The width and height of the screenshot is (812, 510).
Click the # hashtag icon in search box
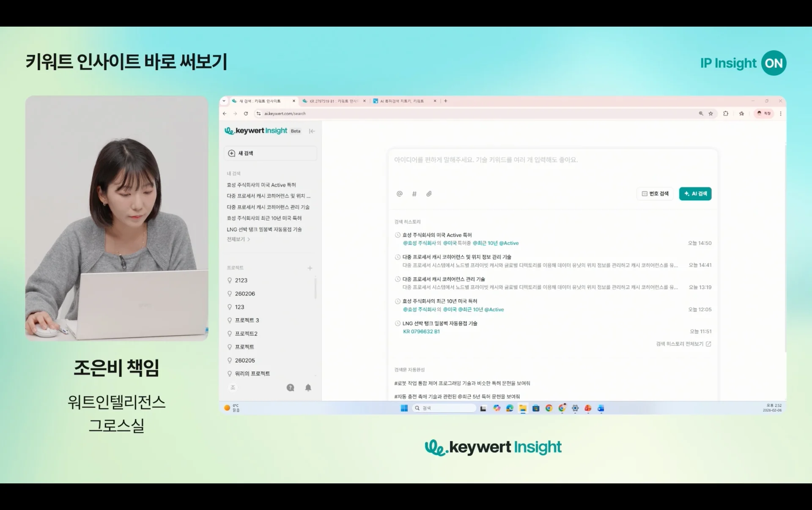(x=414, y=194)
